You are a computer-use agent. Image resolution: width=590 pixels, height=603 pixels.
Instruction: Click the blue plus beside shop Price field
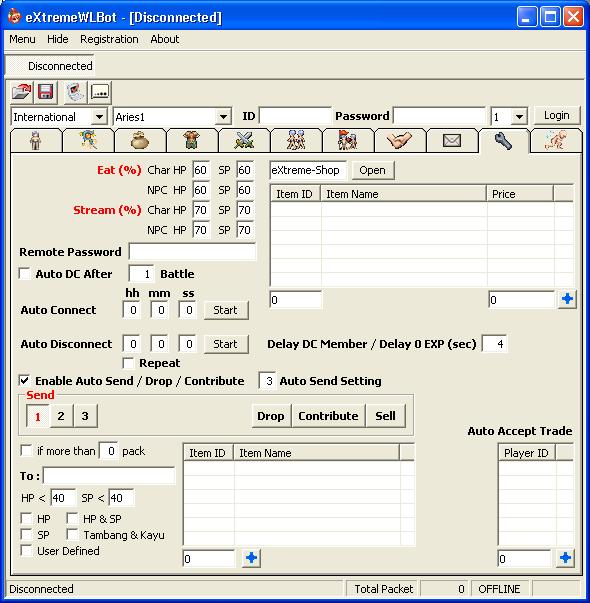(x=567, y=299)
